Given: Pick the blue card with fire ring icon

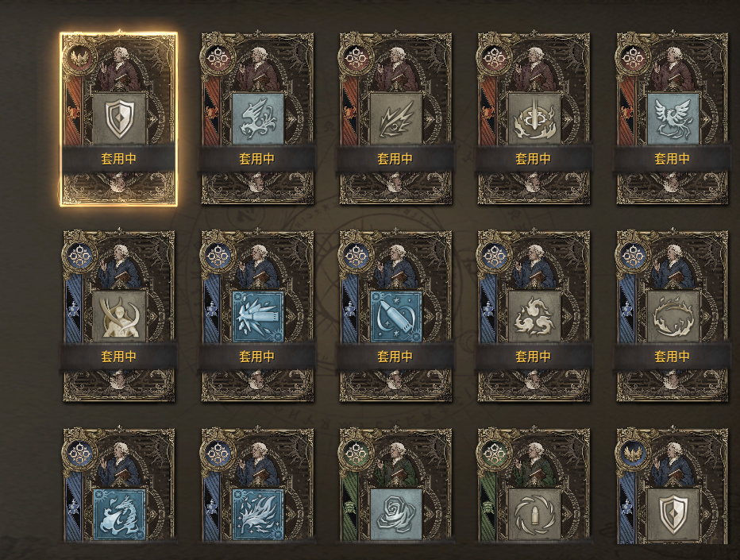Looking at the screenshot, I should [x=672, y=316].
